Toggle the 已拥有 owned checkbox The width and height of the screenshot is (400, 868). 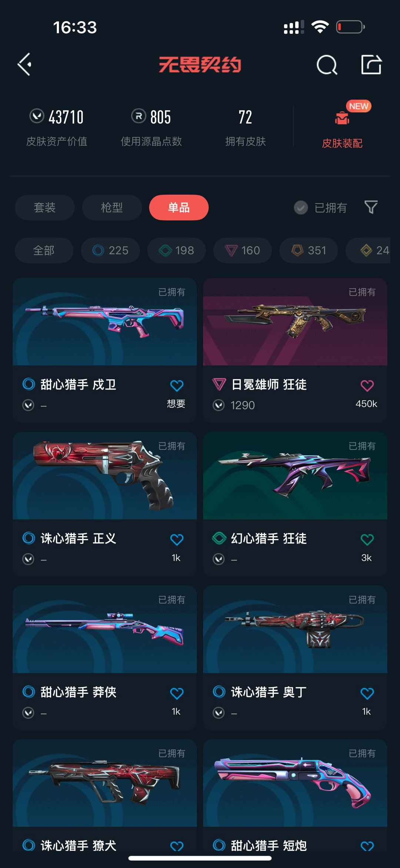tap(301, 208)
